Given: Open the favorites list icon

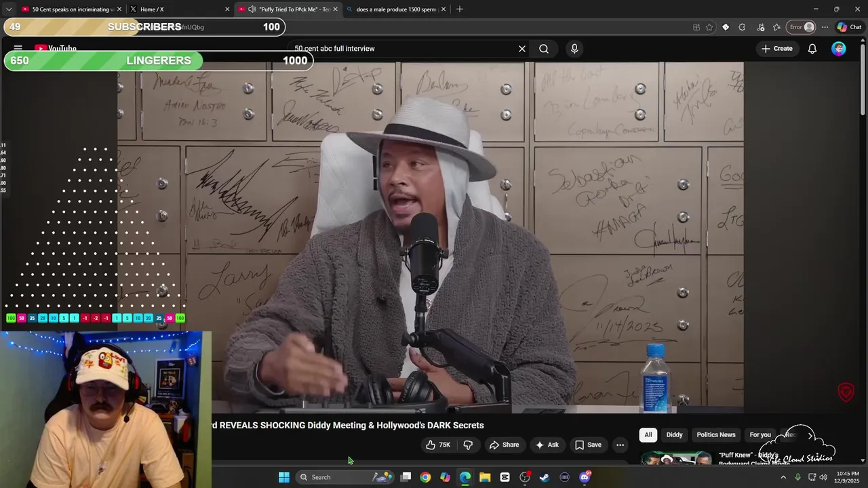Looking at the screenshot, I should click(776, 27).
